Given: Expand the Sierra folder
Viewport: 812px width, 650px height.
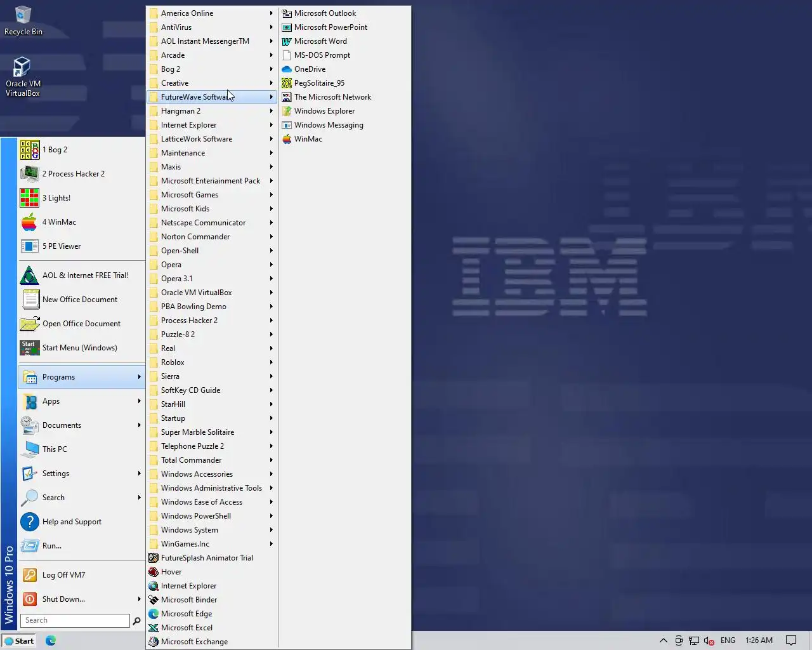Looking at the screenshot, I should [x=212, y=376].
